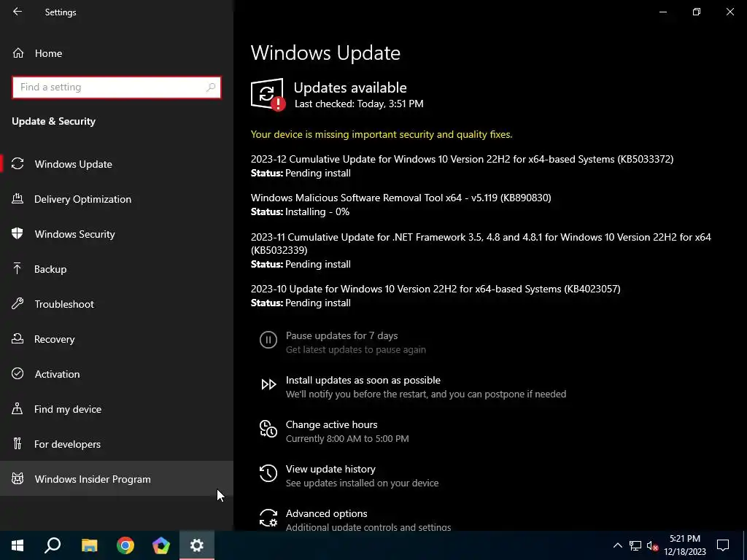Click the Backup upward arrow icon
Screen dimensions: 747x560
pyautogui.click(x=18, y=268)
